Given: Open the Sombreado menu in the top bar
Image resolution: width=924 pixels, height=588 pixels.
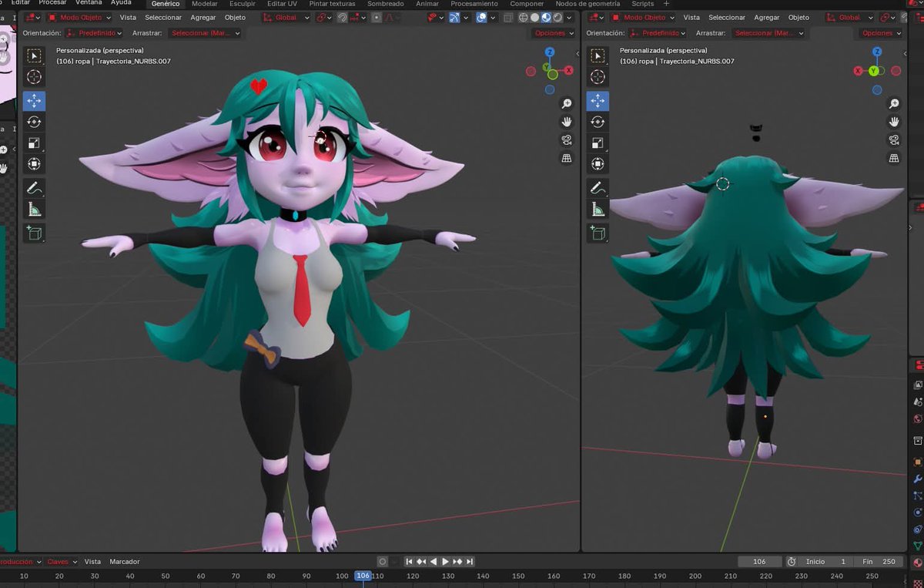Looking at the screenshot, I should [x=385, y=4].
